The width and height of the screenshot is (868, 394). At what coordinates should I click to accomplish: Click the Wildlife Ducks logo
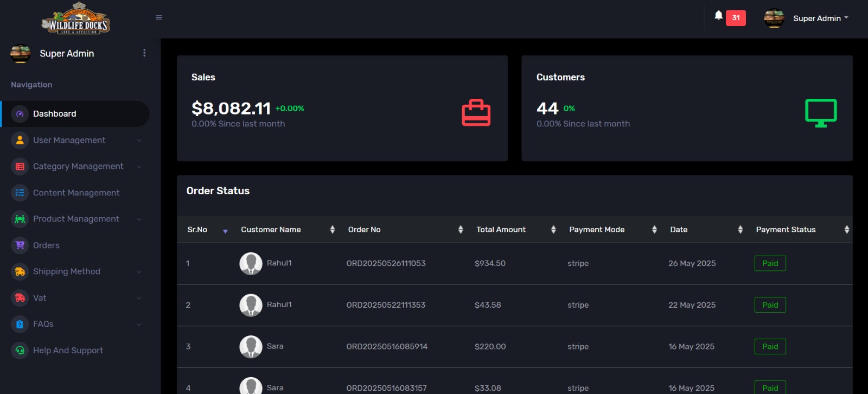[x=76, y=19]
